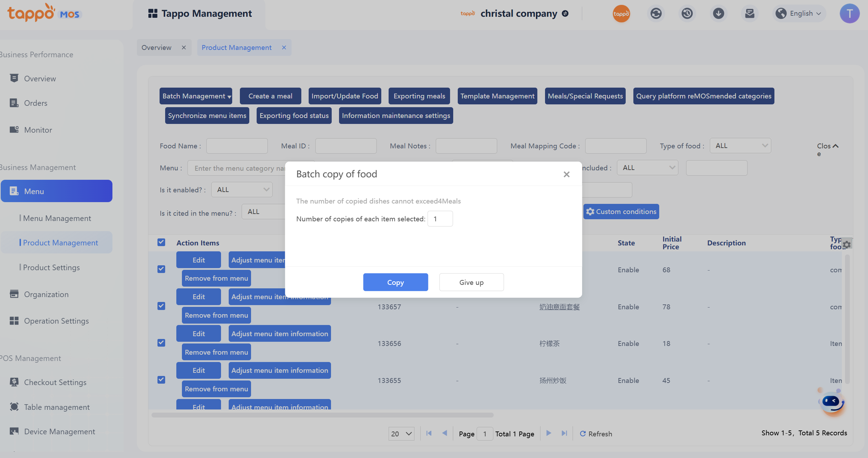Go to last page arrow icon

[564, 433]
